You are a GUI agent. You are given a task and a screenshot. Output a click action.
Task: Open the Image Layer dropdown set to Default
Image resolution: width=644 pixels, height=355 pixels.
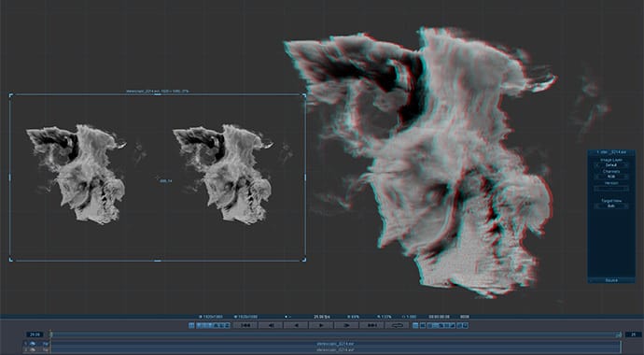[611, 165]
